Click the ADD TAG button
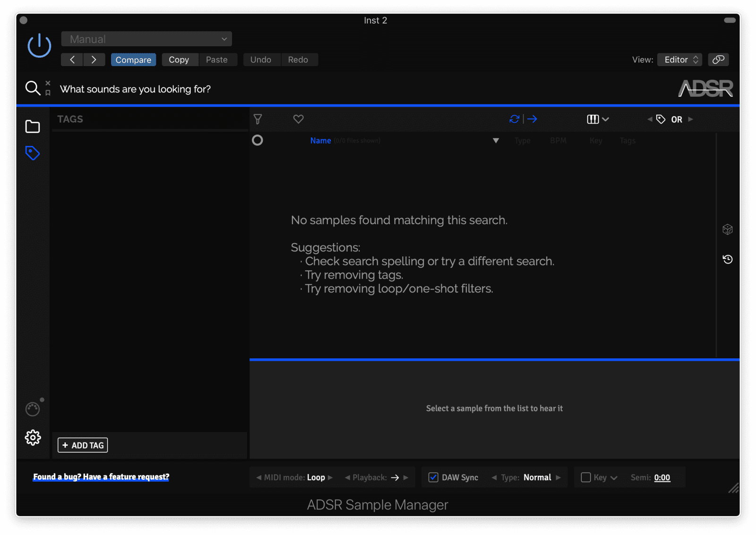Viewport: 756px width, 535px height. pos(83,445)
